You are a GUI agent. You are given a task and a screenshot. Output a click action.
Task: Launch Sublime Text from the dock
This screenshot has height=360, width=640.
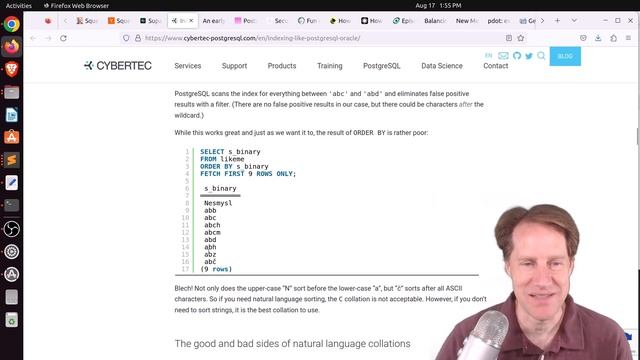point(11,160)
